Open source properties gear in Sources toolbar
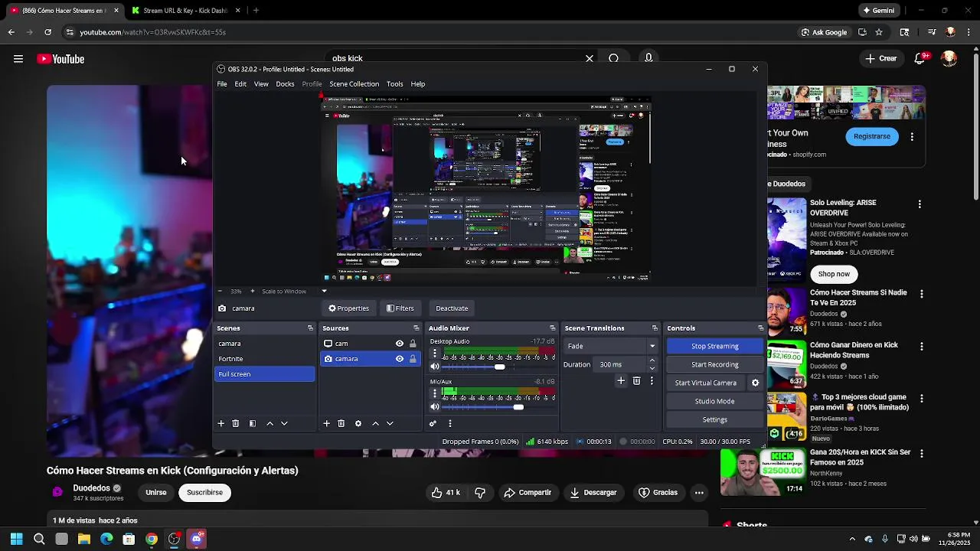The height and width of the screenshot is (551, 980). (x=358, y=423)
